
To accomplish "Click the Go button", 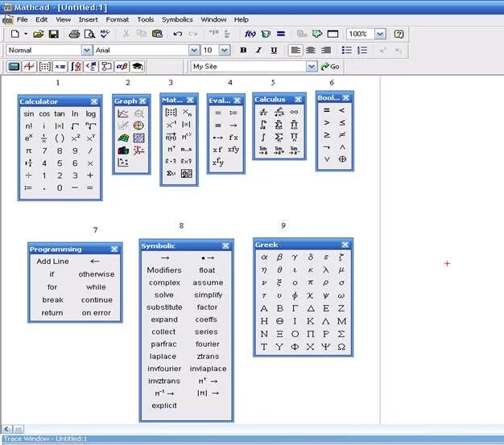I will [330, 67].
